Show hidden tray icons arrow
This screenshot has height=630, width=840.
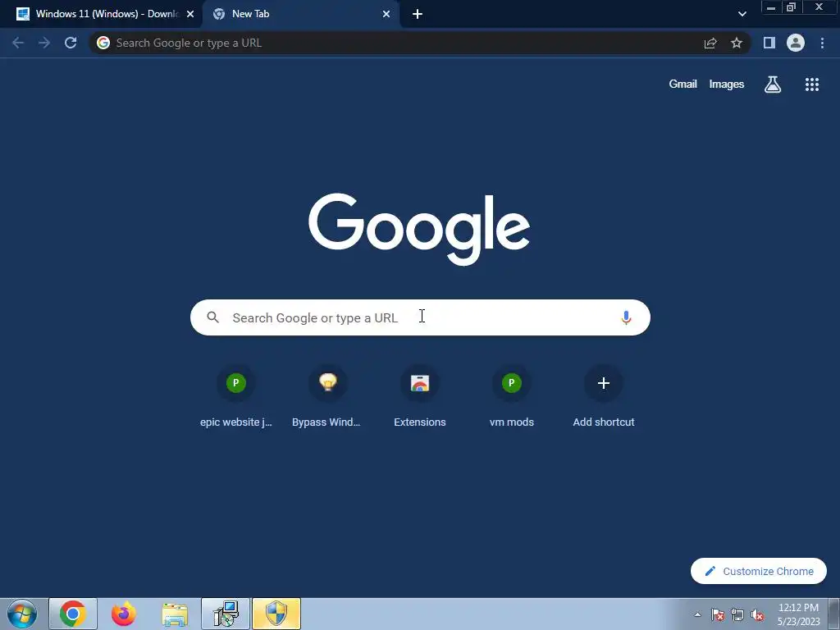697,614
